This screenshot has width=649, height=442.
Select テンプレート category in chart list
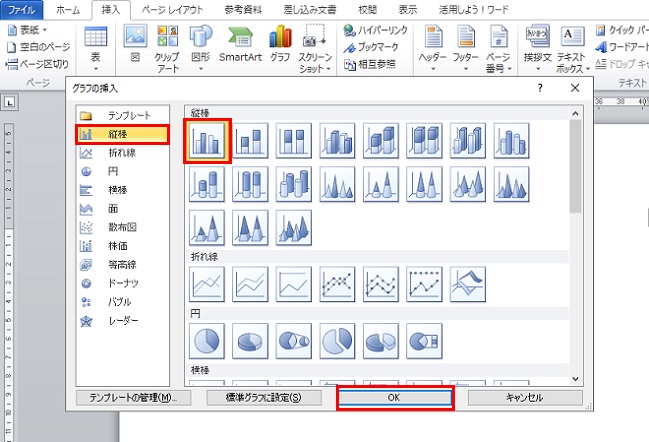(x=123, y=115)
